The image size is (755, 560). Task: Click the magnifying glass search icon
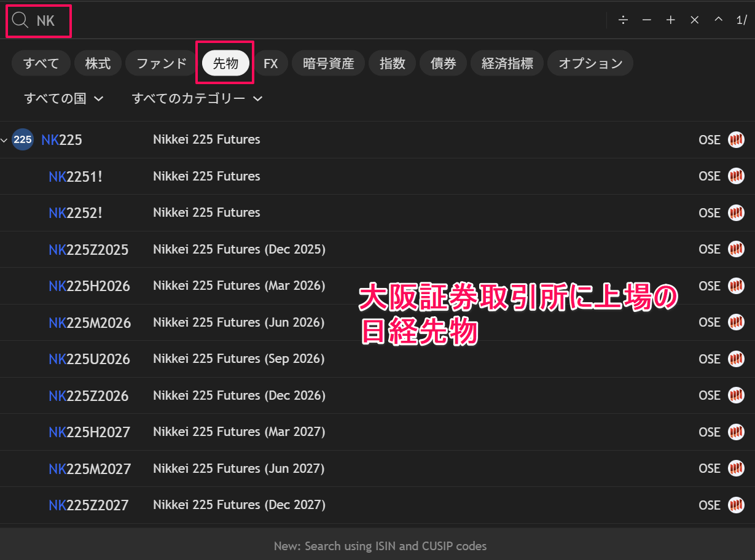(x=20, y=20)
